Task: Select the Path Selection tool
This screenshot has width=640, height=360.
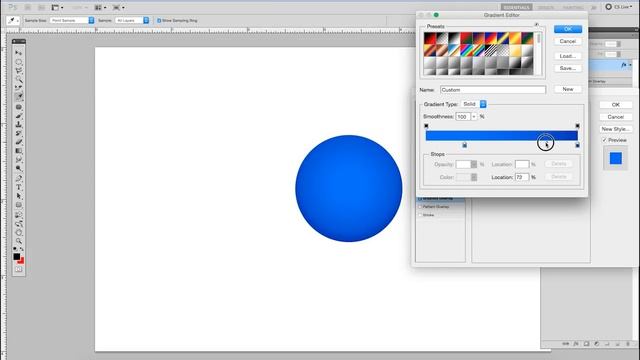Action: tap(18, 196)
